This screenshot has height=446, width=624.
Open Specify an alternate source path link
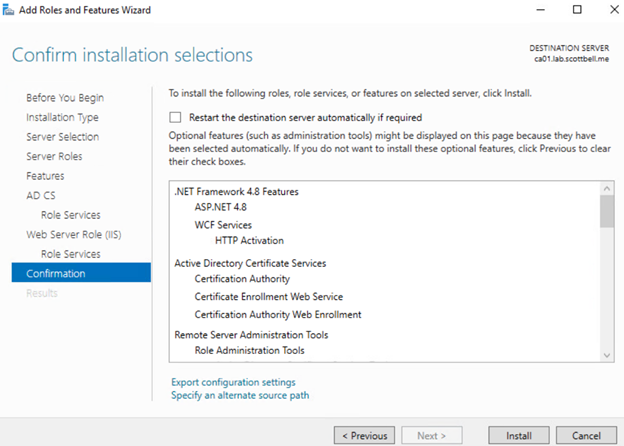(240, 395)
